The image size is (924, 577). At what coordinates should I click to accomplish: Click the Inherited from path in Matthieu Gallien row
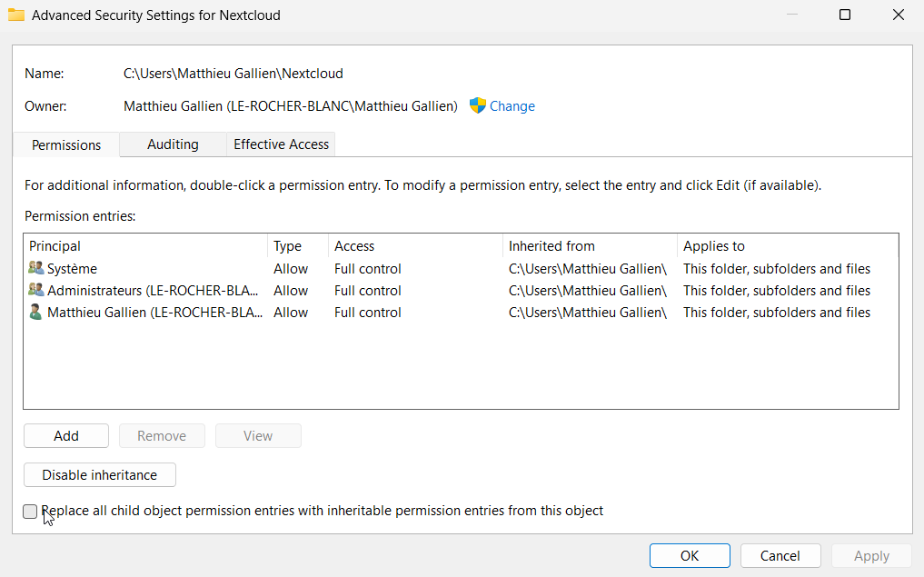point(588,313)
